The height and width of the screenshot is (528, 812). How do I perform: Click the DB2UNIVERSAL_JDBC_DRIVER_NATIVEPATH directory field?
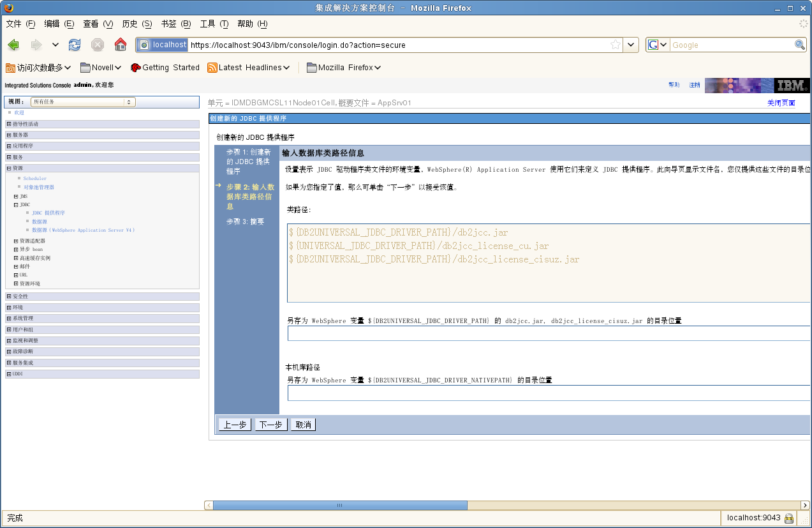[x=549, y=393]
